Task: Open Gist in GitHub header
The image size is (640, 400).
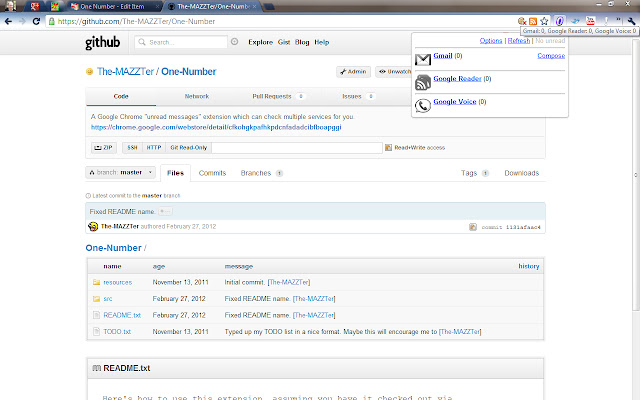Action: click(x=284, y=42)
